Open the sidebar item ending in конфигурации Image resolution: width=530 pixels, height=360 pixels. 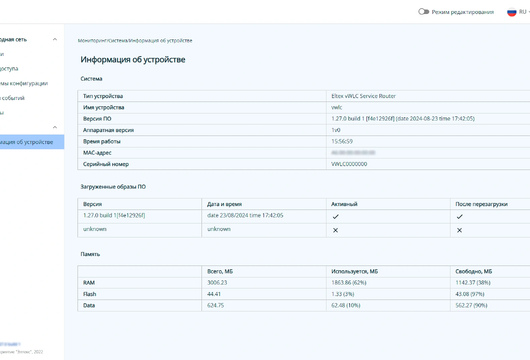(x=24, y=83)
